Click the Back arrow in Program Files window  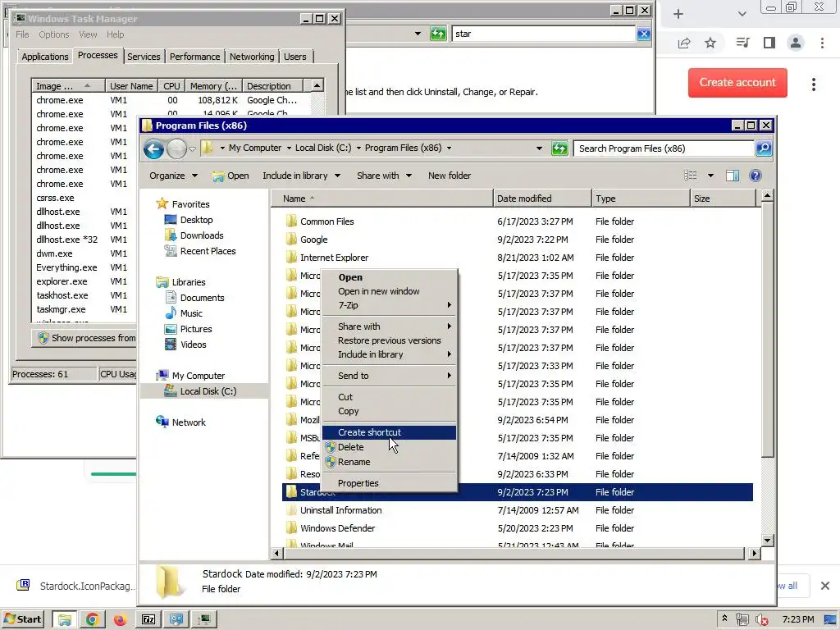(x=153, y=149)
